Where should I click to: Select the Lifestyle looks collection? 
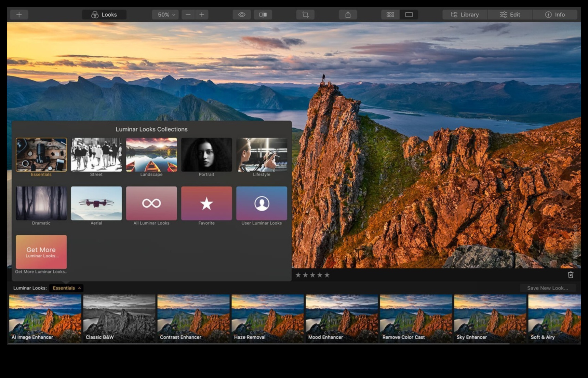tap(262, 155)
